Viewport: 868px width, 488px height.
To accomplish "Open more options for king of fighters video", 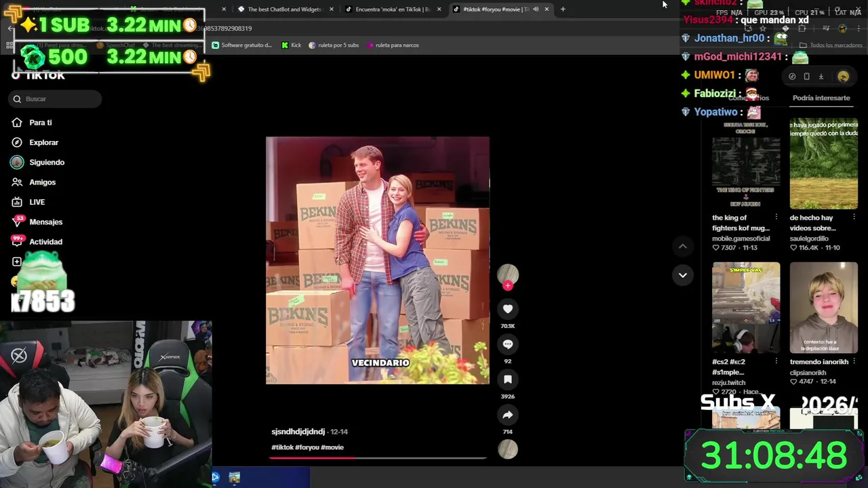I will (x=776, y=218).
